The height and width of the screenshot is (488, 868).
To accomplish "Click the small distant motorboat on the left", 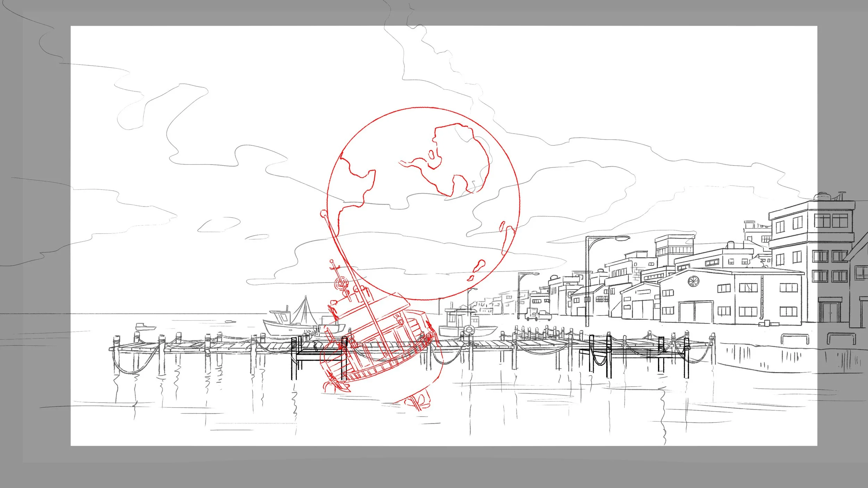I will point(145,326).
